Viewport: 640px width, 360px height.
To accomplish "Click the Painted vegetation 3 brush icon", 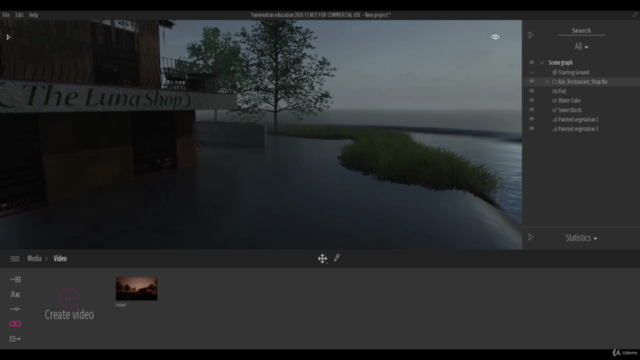I will (x=555, y=129).
